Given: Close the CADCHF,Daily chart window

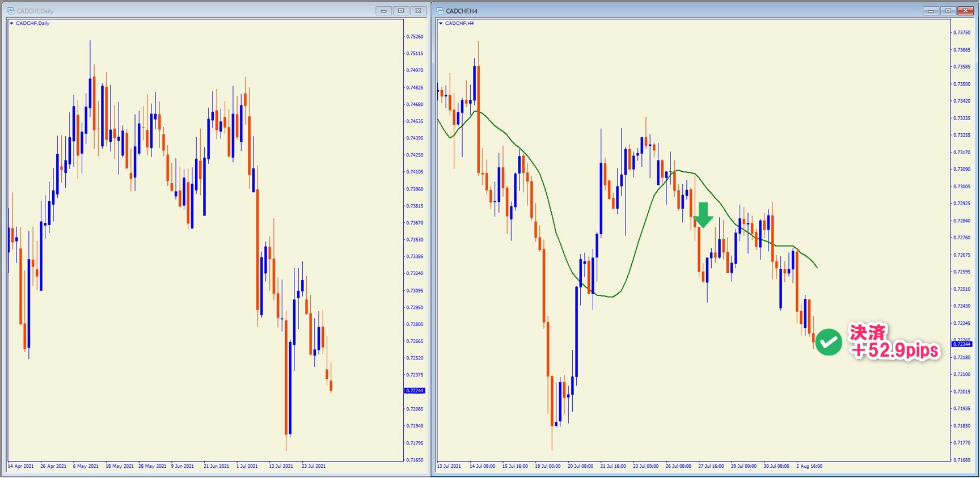Looking at the screenshot, I should (419, 11).
